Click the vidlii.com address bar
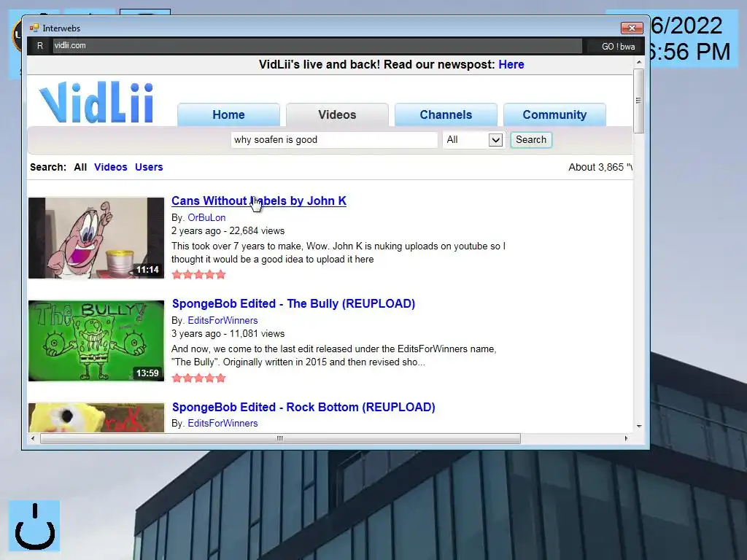This screenshot has width=747, height=560. pos(317,46)
